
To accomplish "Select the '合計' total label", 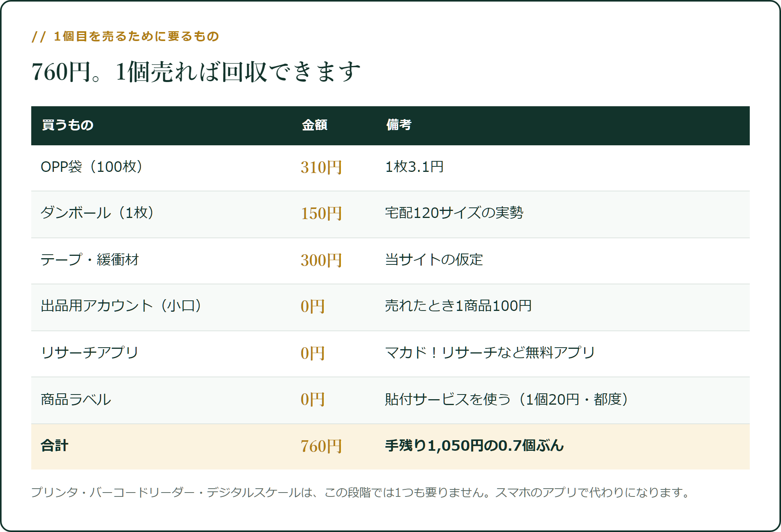I will [55, 446].
